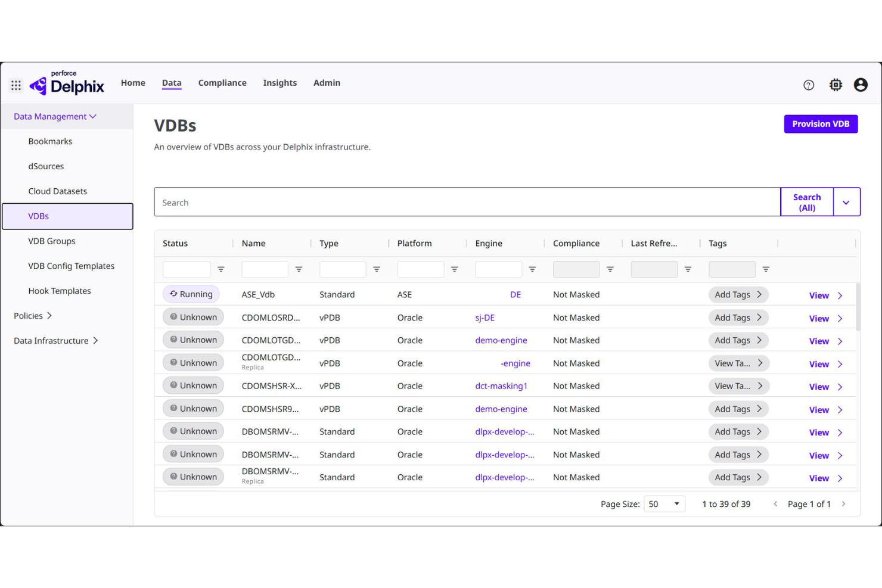Select VDBs in the sidebar
Screen dimensions: 882x588
click(67, 216)
